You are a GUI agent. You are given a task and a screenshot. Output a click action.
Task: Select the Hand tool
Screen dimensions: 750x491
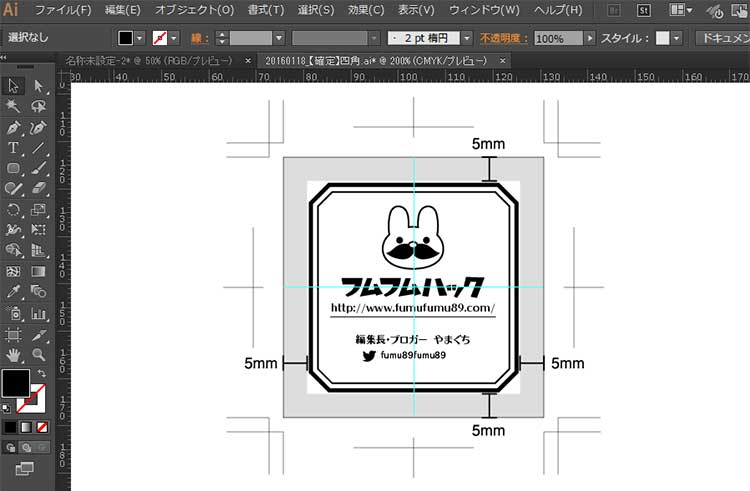(x=14, y=354)
